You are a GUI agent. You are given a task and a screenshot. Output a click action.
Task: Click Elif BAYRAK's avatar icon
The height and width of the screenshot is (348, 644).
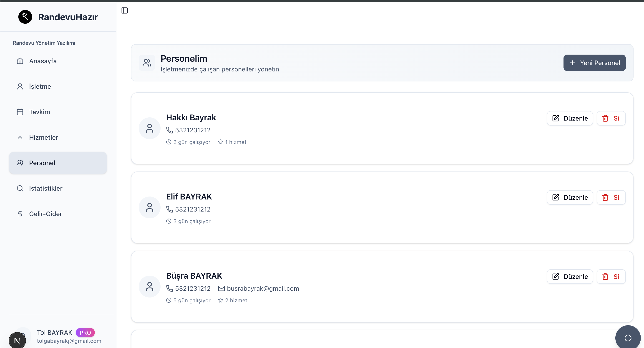click(149, 207)
